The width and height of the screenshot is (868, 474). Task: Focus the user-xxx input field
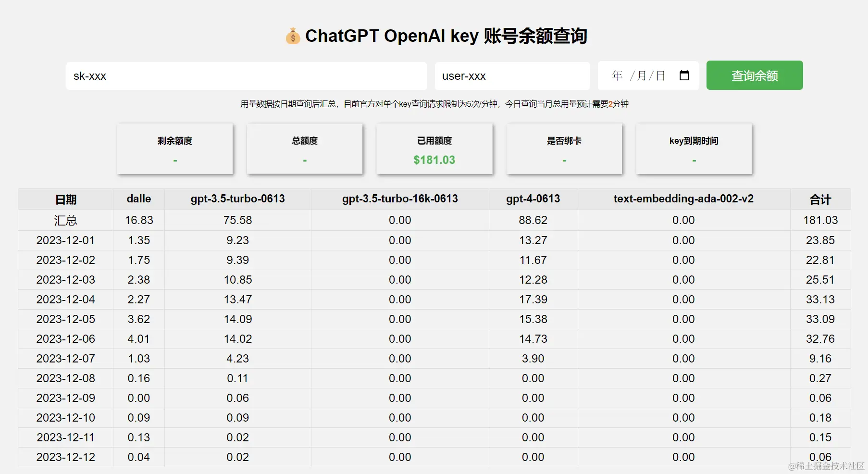(x=512, y=76)
